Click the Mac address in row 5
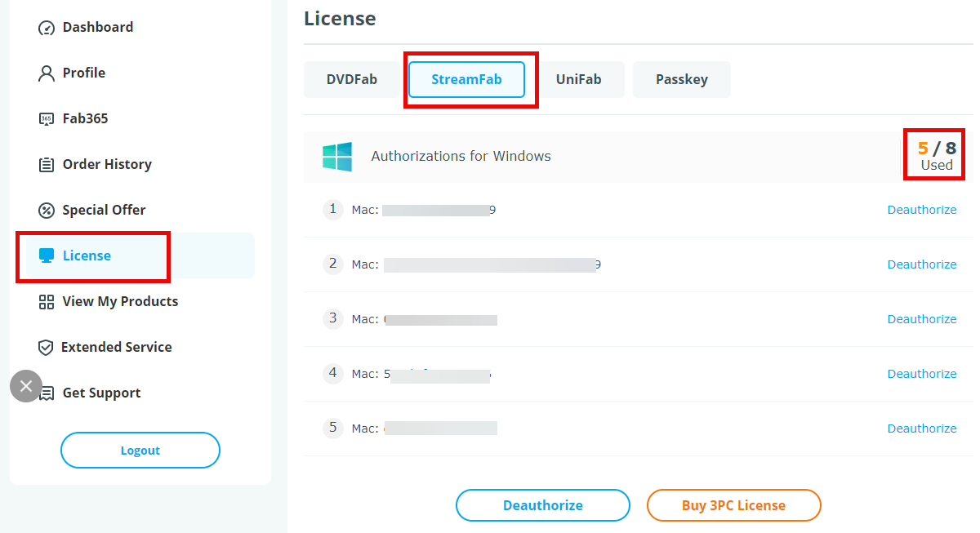 click(x=425, y=429)
